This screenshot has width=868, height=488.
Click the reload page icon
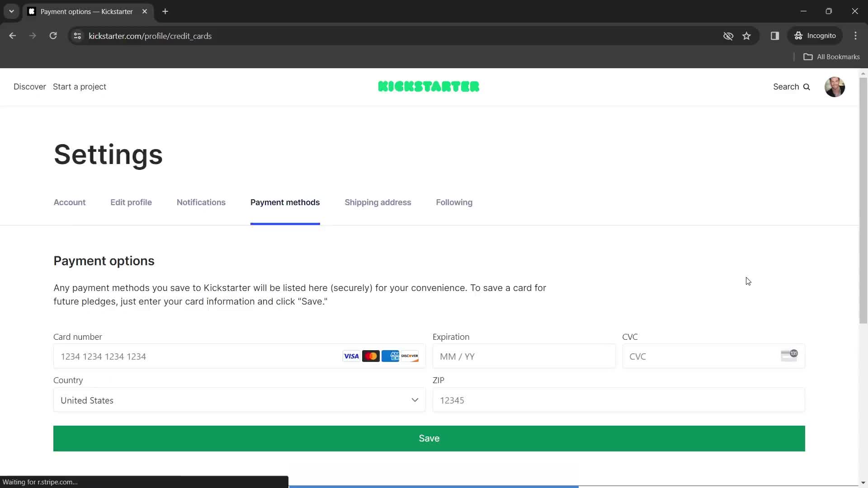coord(53,36)
